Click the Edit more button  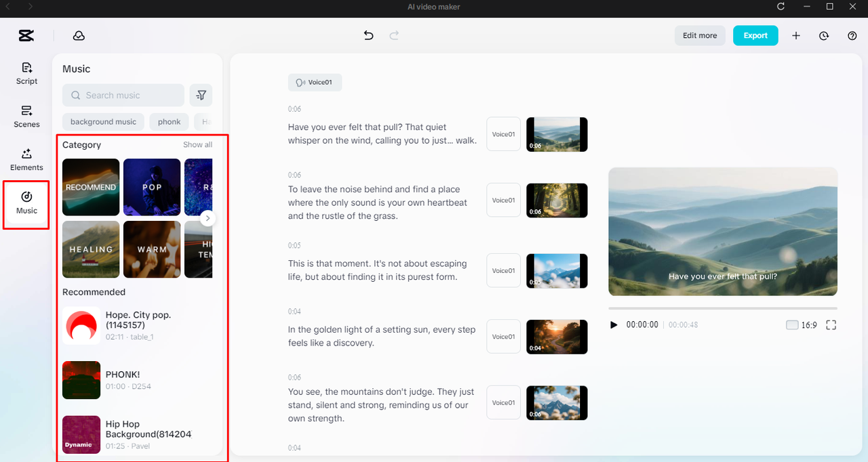click(700, 35)
